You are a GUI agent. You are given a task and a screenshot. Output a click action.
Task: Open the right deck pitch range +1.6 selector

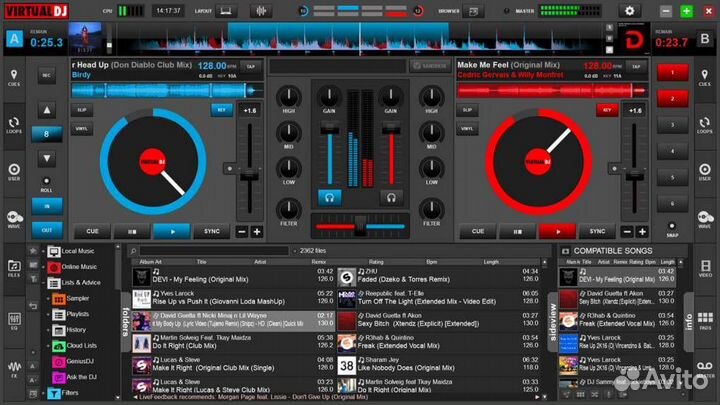(635, 111)
